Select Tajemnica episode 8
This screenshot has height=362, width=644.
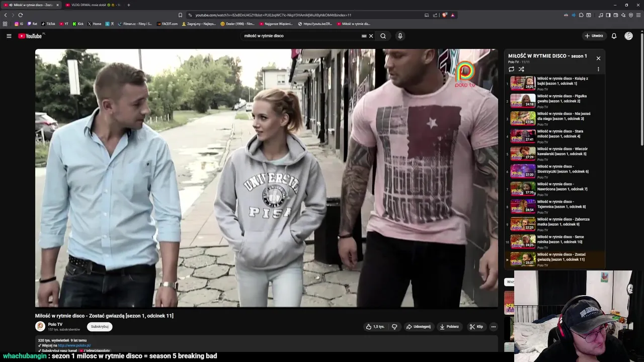pyautogui.click(x=554, y=206)
